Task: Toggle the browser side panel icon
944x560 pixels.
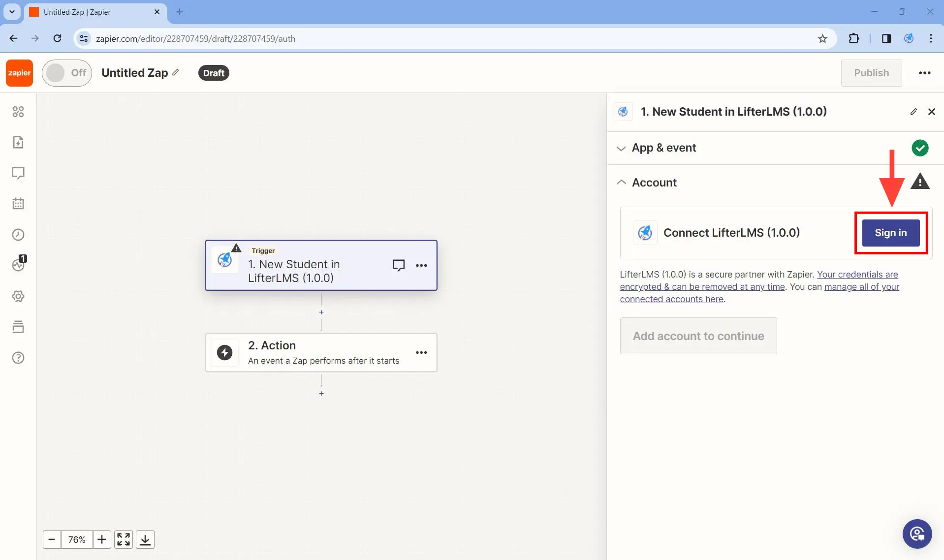Action: pyautogui.click(x=886, y=38)
